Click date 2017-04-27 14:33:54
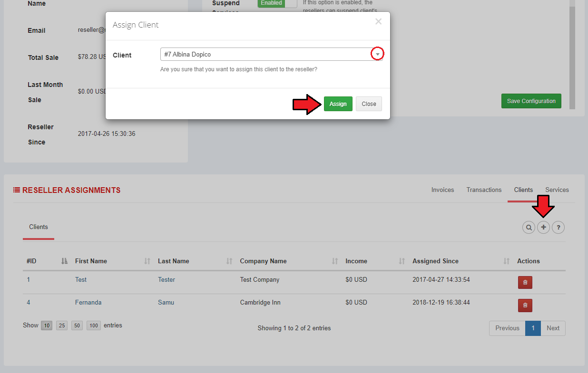This screenshot has height=373, width=588. point(441,279)
